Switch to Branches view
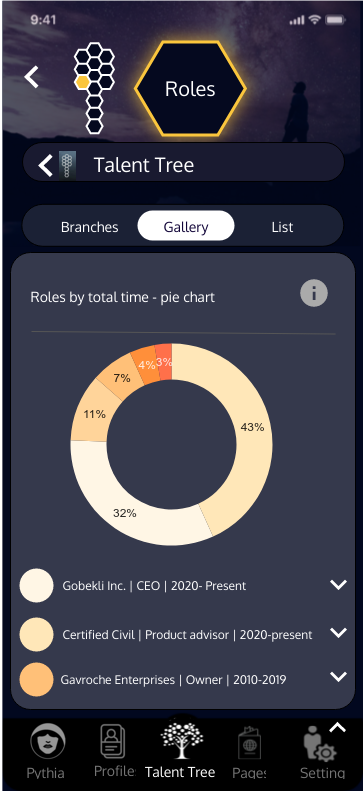The height and width of the screenshot is (791, 363). coord(89,227)
